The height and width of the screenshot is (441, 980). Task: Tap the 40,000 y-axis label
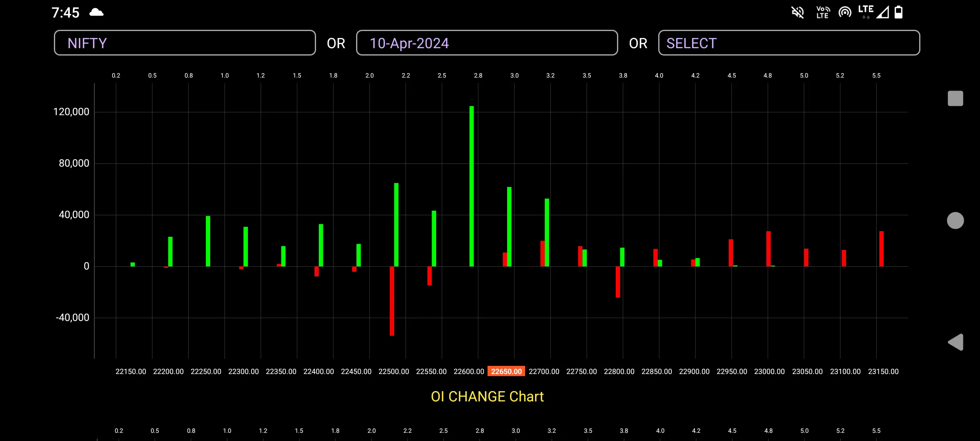[x=74, y=215]
